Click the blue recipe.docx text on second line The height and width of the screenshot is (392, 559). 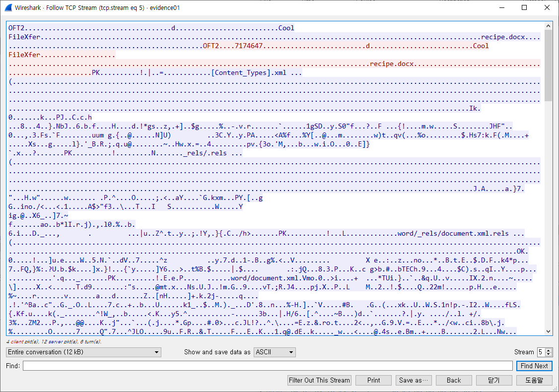503,37
